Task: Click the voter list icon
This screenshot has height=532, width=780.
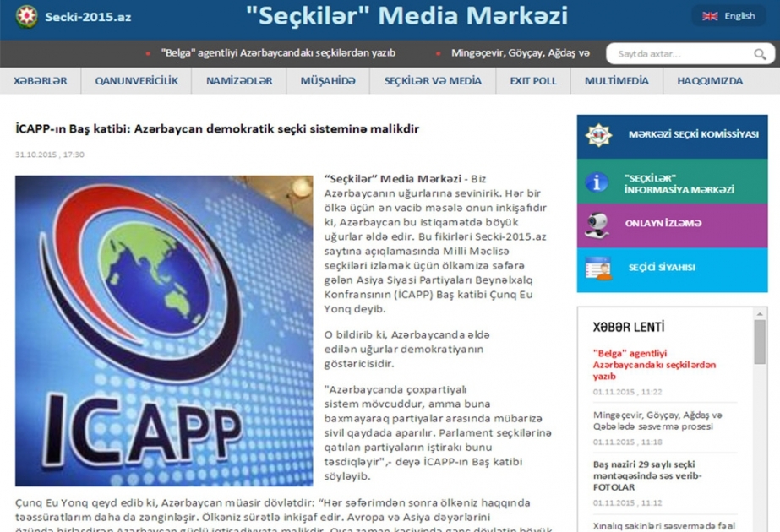Action: (x=598, y=269)
